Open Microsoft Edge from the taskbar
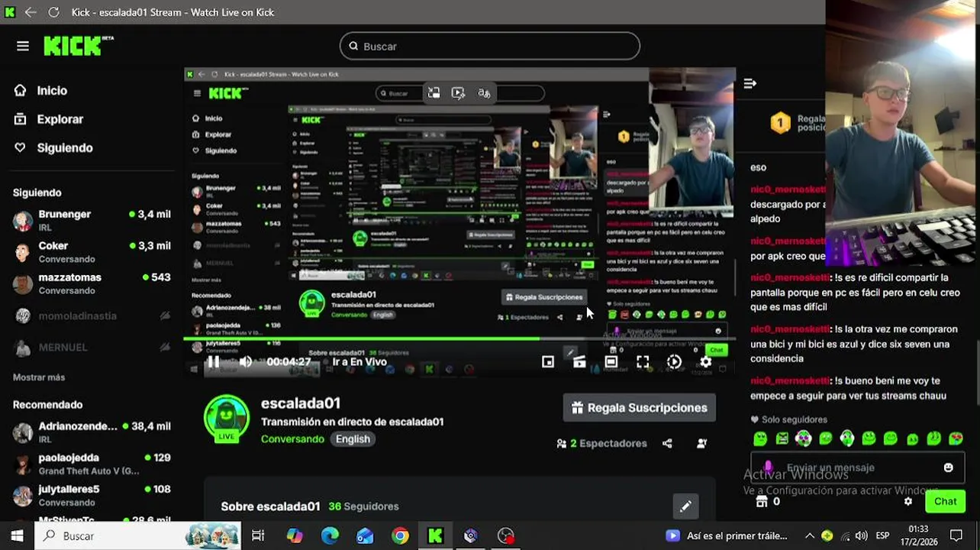980x550 pixels. 330,536
